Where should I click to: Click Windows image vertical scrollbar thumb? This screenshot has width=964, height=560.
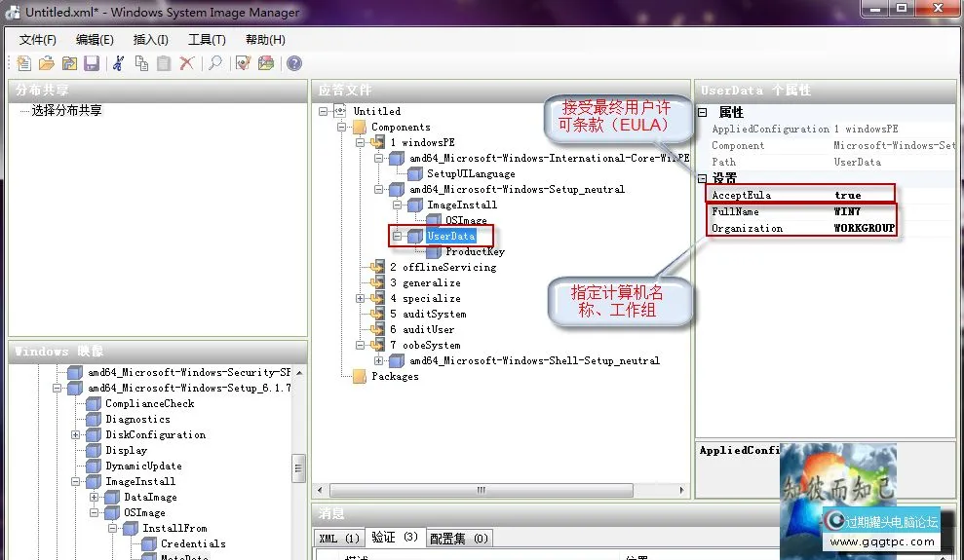tap(299, 468)
